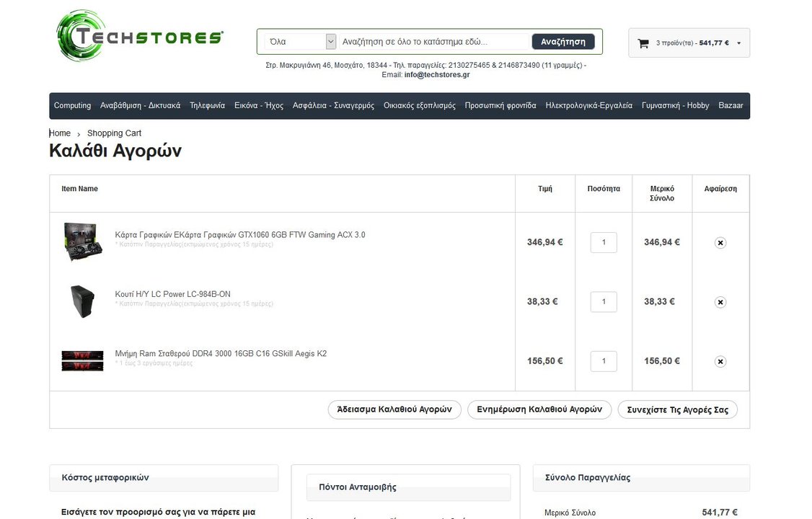Click Άδειασμα Καλαθιού Αγορών button
The image size is (812, 519).
click(x=394, y=409)
